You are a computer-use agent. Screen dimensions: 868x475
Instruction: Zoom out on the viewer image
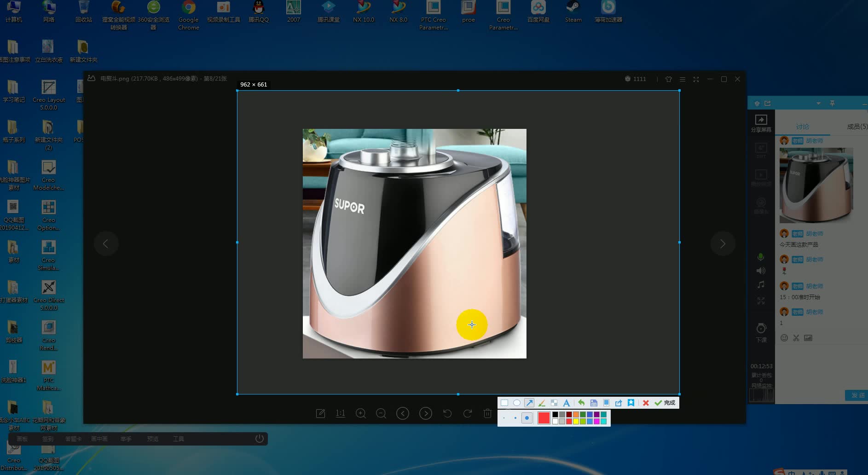381,413
